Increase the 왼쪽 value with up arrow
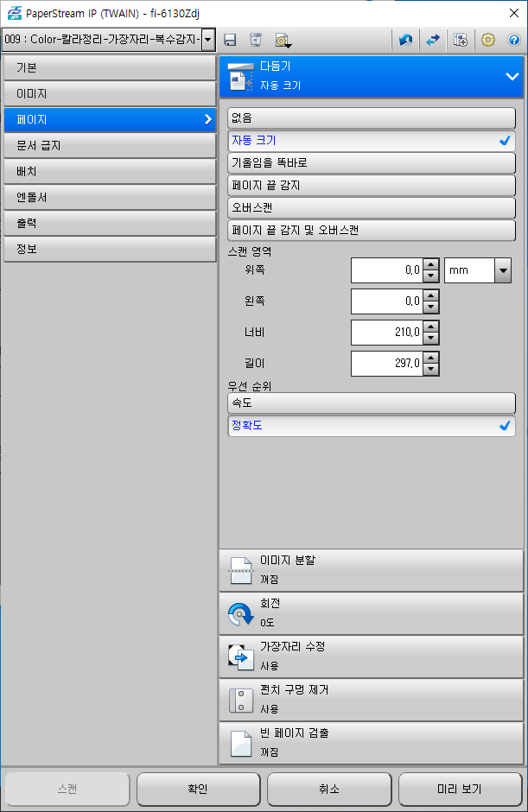 [x=431, y=295]
